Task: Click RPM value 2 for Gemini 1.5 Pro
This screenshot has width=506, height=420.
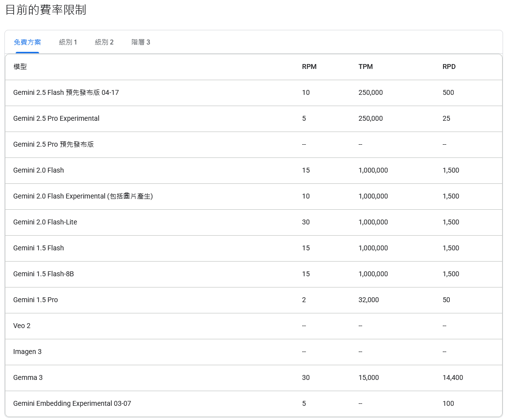Action: (x=304, y=300)
